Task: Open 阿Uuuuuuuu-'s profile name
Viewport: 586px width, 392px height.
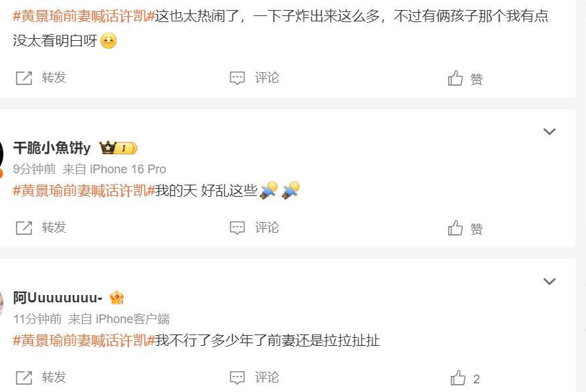Action: pos(58,298)
